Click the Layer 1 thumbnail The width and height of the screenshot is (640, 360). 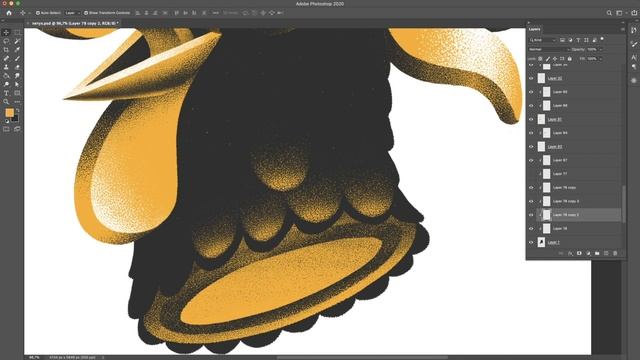click(x=542, y=242)
